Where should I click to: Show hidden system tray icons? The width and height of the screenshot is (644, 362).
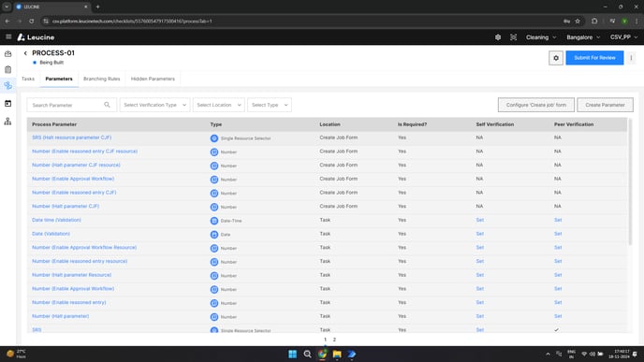point(548,354)
